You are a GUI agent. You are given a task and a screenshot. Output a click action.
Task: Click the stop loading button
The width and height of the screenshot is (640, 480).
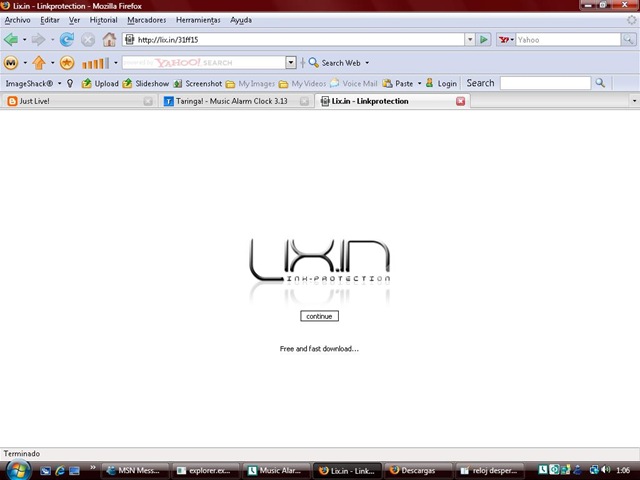(x=88, y=40)
